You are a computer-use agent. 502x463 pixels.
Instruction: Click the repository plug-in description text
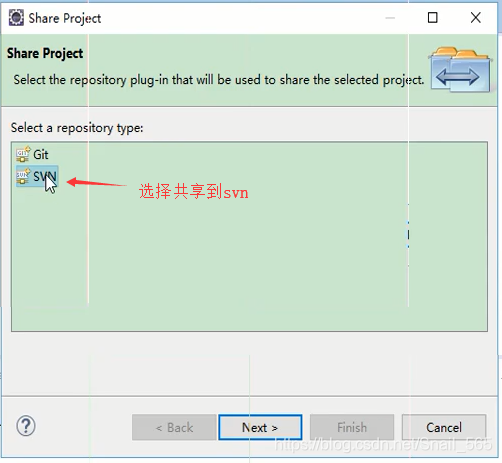[x=219, y=80]
